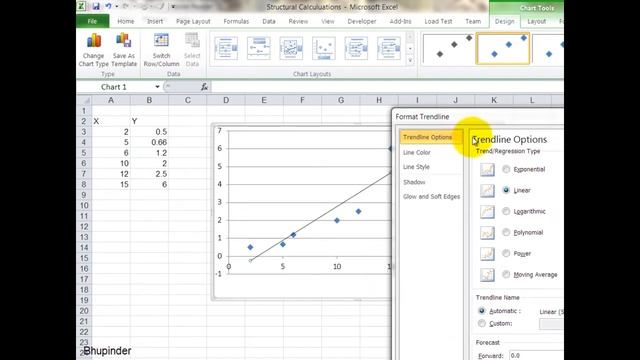Select the Moving Average radio button
Image resolution: width=640 pixels, height=360 pixels.
point(506,274)
